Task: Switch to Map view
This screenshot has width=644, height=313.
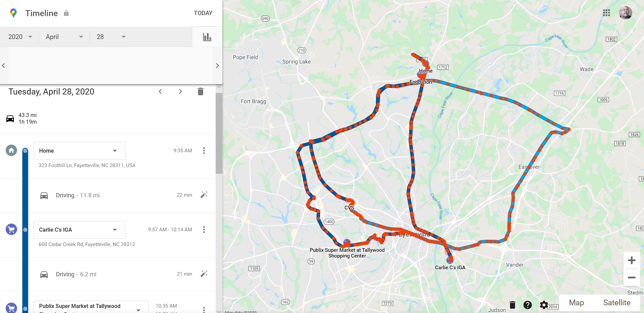Action: (x=576, y=303)
